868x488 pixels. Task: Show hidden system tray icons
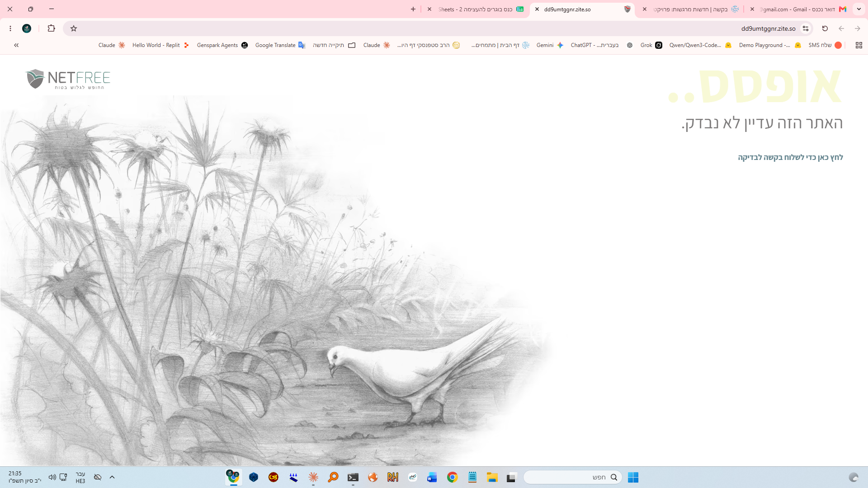[112, 477]
